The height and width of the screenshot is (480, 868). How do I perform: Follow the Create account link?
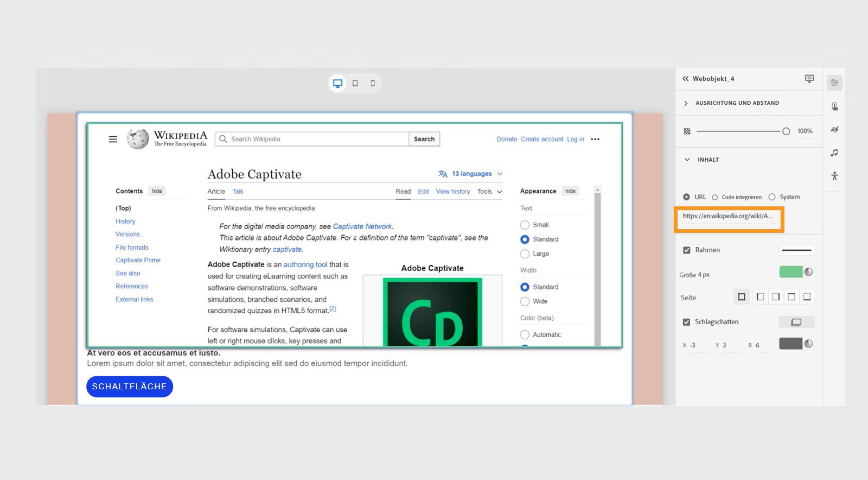[x=542, y=140]
